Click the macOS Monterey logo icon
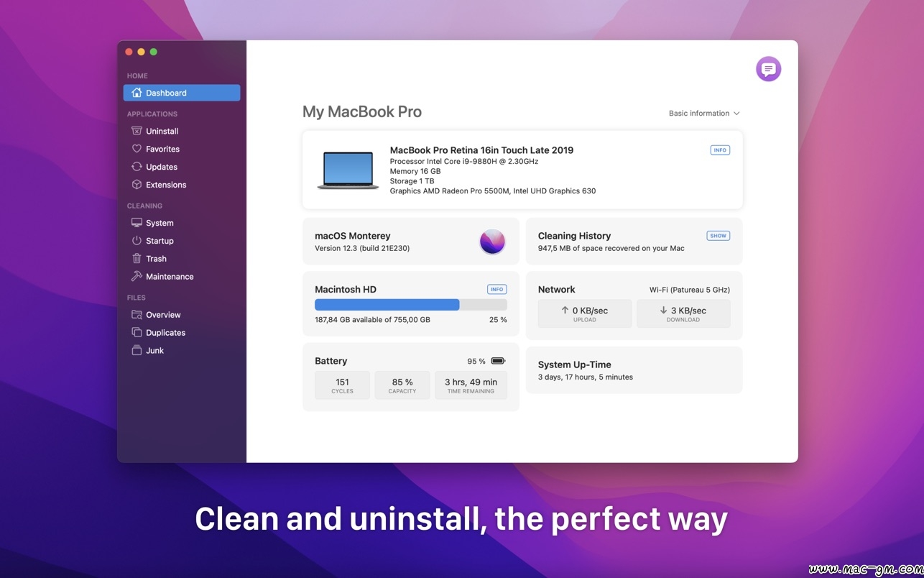 pos(492,242)
